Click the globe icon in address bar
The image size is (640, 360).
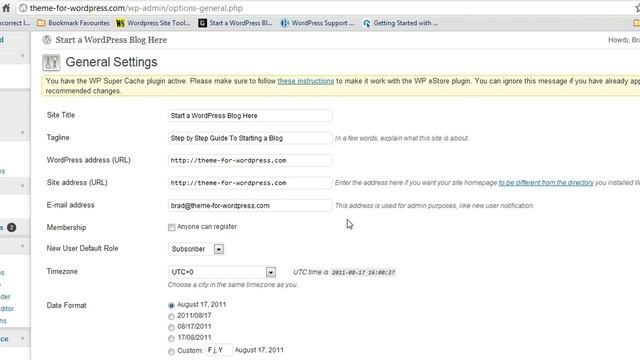pyautogui.click(x=23, y=8)
